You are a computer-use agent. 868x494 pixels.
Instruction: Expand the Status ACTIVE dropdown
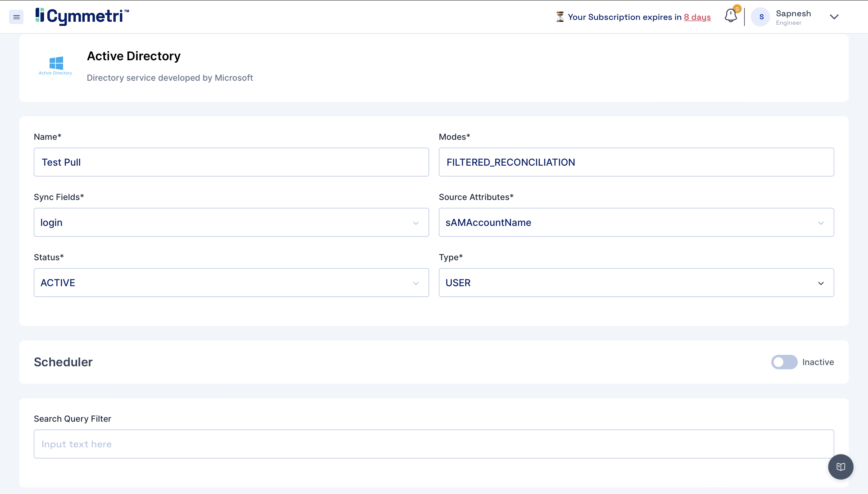point(231,283)
